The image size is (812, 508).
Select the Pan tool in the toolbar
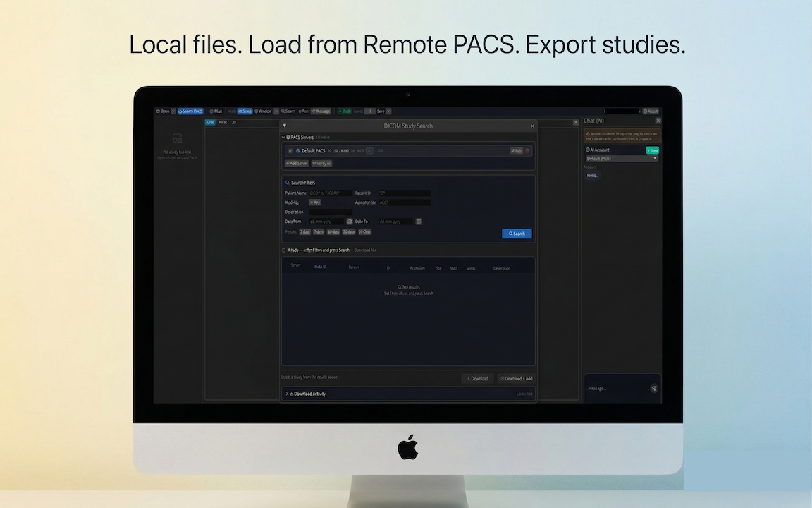[302, 111]
